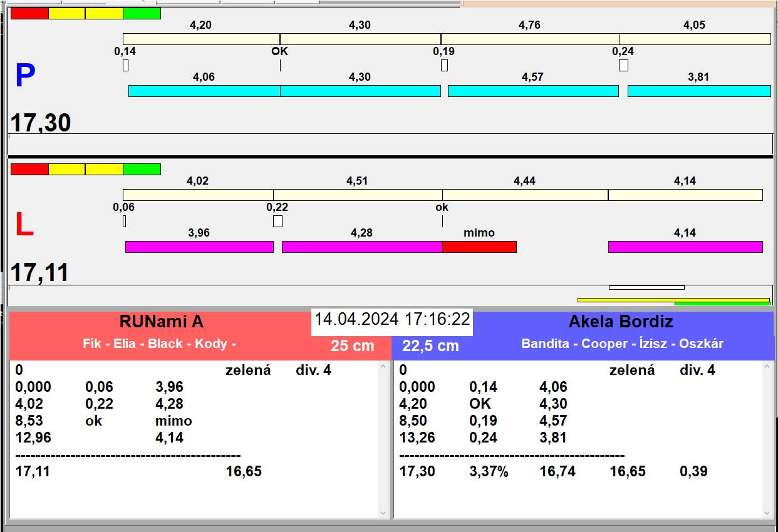Click the small white bar below lane L
Image resolution: width=778 pixels, height=532 pixels.
tap(646, 287)
